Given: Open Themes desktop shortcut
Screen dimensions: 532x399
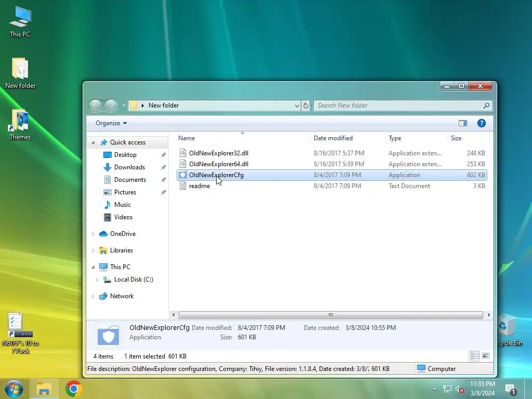Looking at the screenshot, I should tap(20, 125).
